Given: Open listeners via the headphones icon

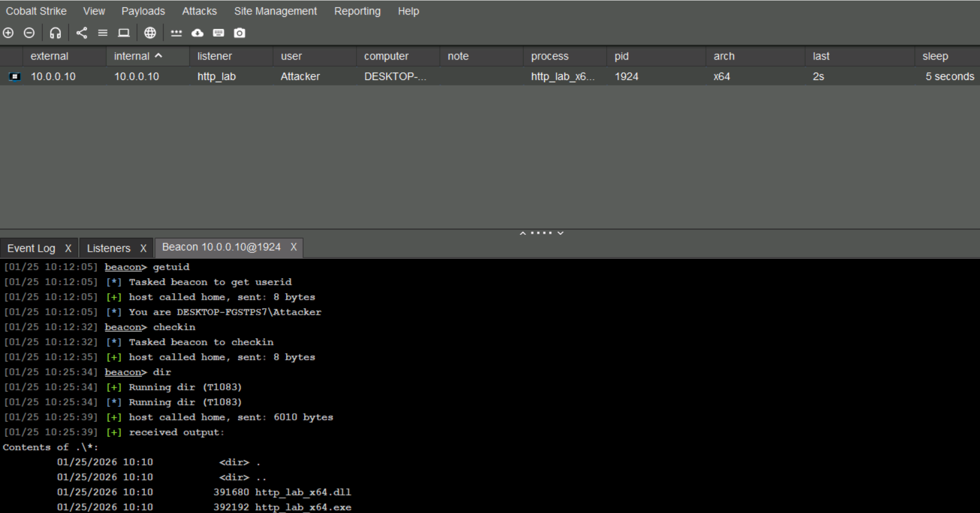Looking at the screenshot, I should [55, 33].
